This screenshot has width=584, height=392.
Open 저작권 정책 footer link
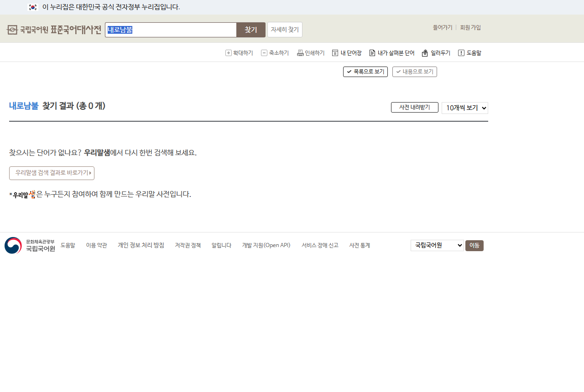pyautogui.click(x=188, y=245)
